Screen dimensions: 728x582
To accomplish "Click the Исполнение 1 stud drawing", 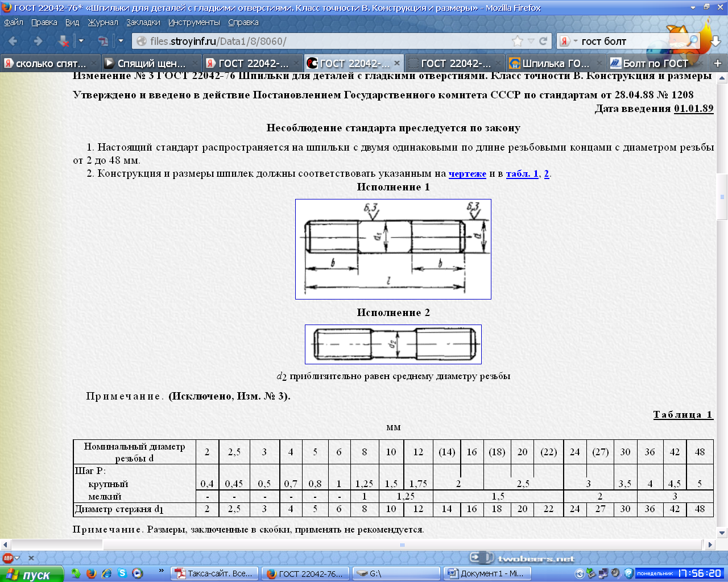I will pyautogui.click(x=393, y=249).
